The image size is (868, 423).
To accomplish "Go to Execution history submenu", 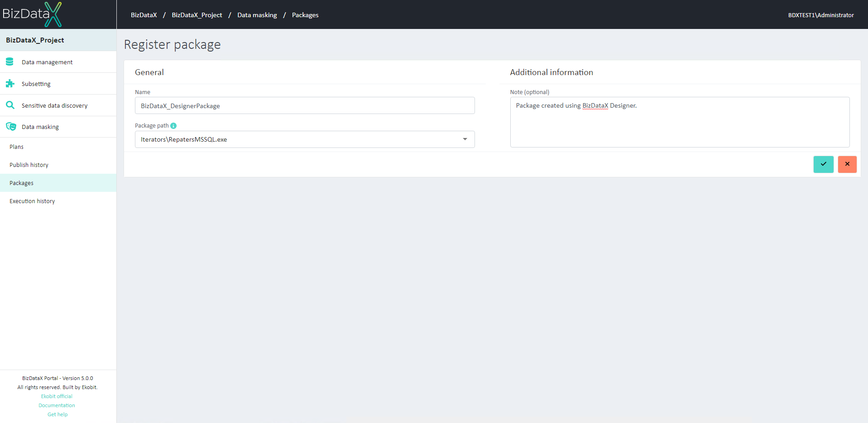I will click(58, 201).
